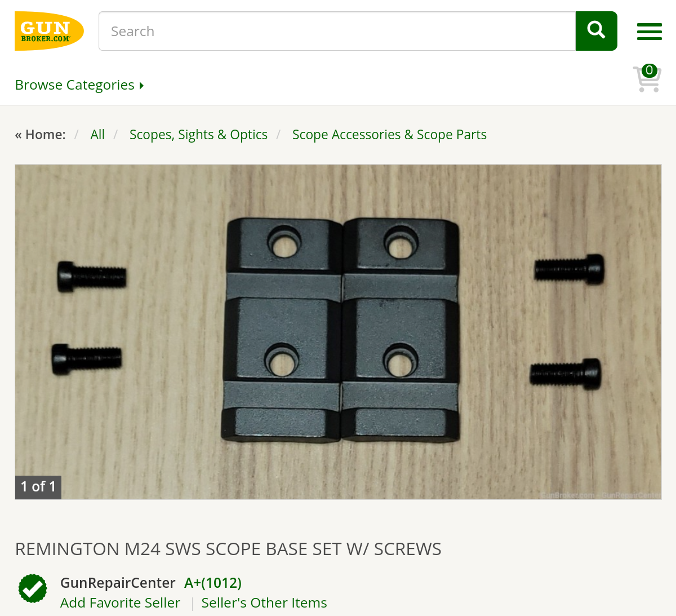676x616 pixels.
Task: Open Scopes, Sights & Optics category
Action: tap(198, 135)
